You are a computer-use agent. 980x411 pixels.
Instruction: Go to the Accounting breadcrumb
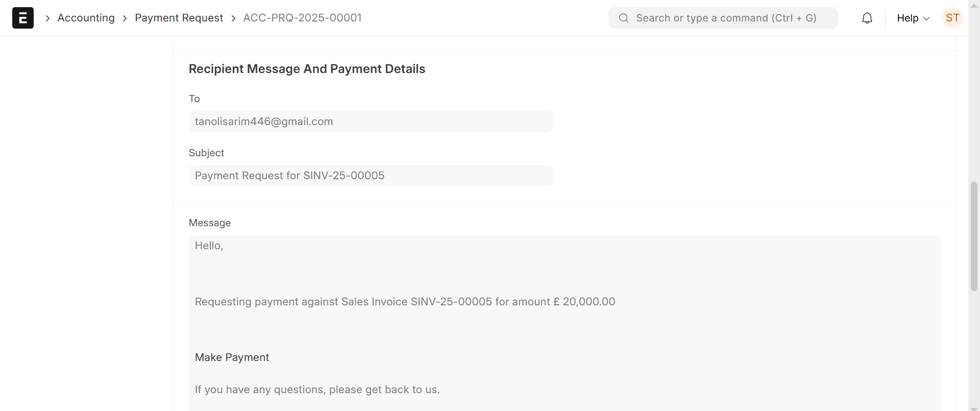click(86, 18)
